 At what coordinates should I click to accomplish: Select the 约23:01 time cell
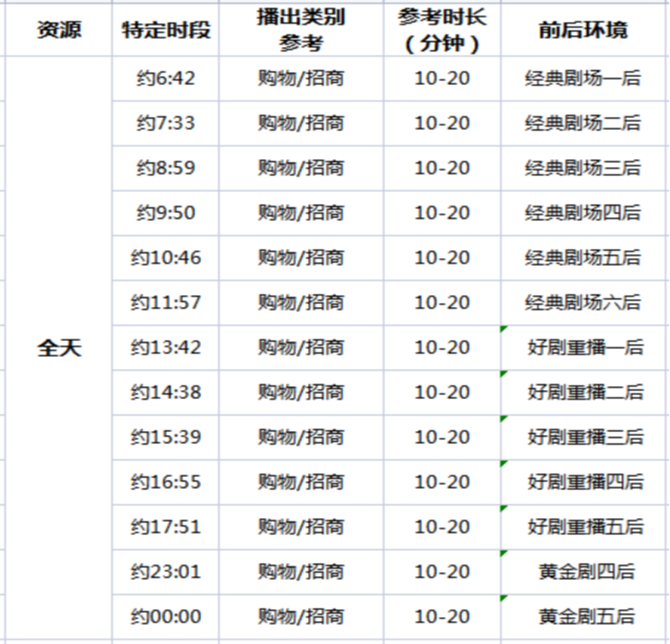[x=166, y=571]
